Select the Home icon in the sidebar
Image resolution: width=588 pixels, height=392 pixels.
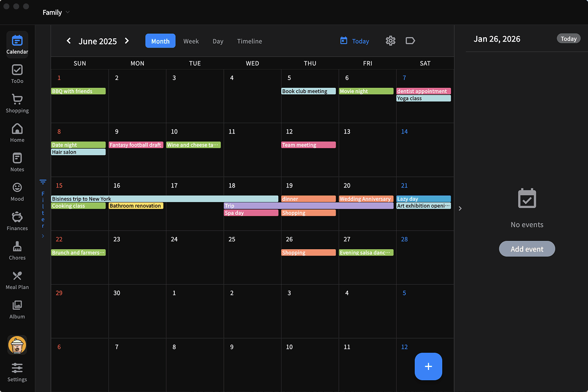17,132
